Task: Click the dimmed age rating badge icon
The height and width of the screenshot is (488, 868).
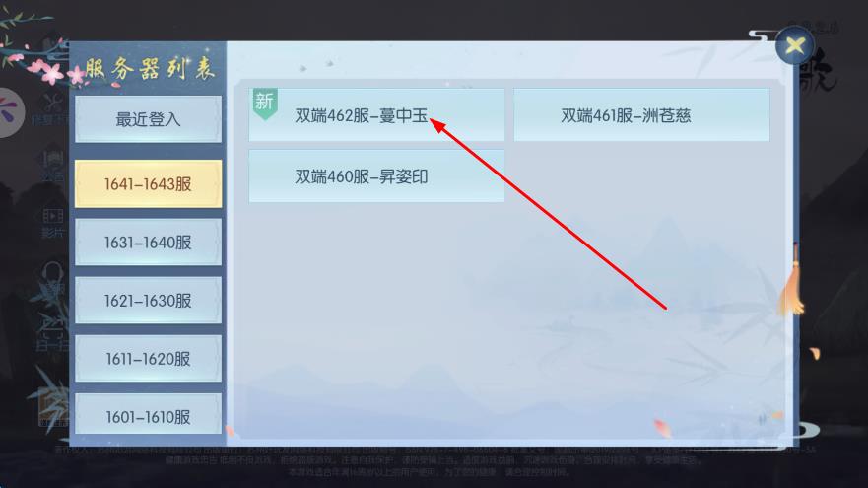Action: 53,408
